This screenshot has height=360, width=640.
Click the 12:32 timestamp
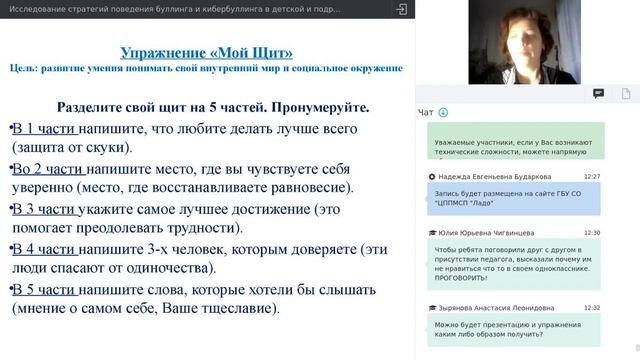592,308
